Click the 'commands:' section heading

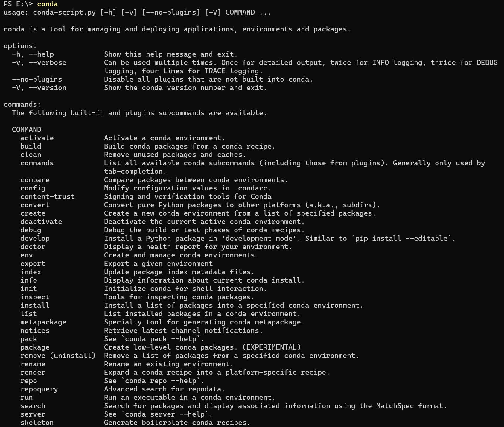(x=22, y=104)
